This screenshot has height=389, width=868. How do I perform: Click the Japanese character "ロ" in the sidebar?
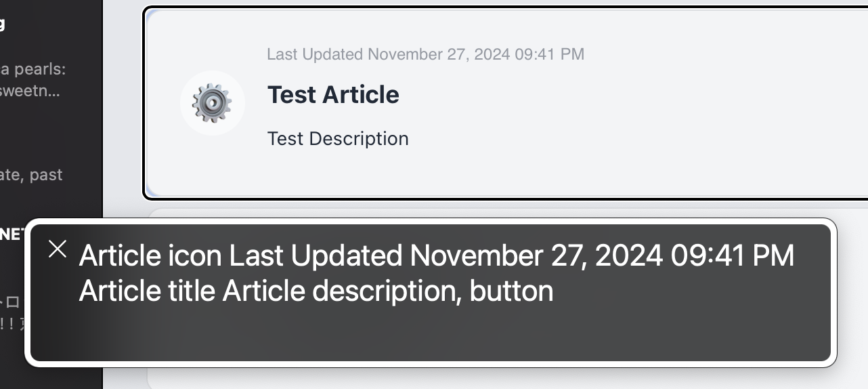point(14,302)
